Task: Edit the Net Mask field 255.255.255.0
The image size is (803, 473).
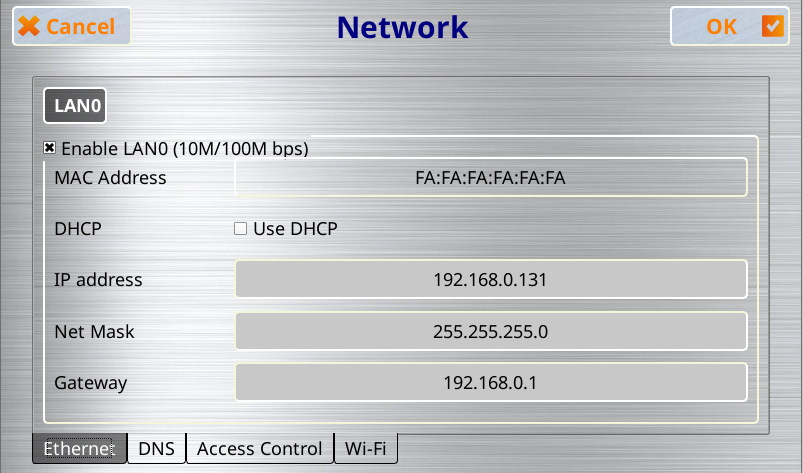Action: (491, 331)
